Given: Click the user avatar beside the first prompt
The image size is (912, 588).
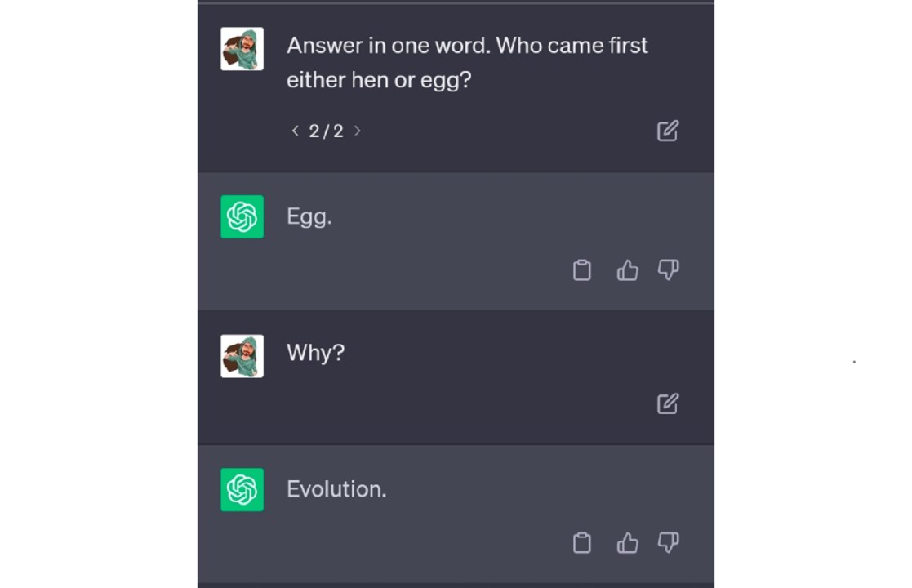Looking at the screenshot, I should coord(242,49).
